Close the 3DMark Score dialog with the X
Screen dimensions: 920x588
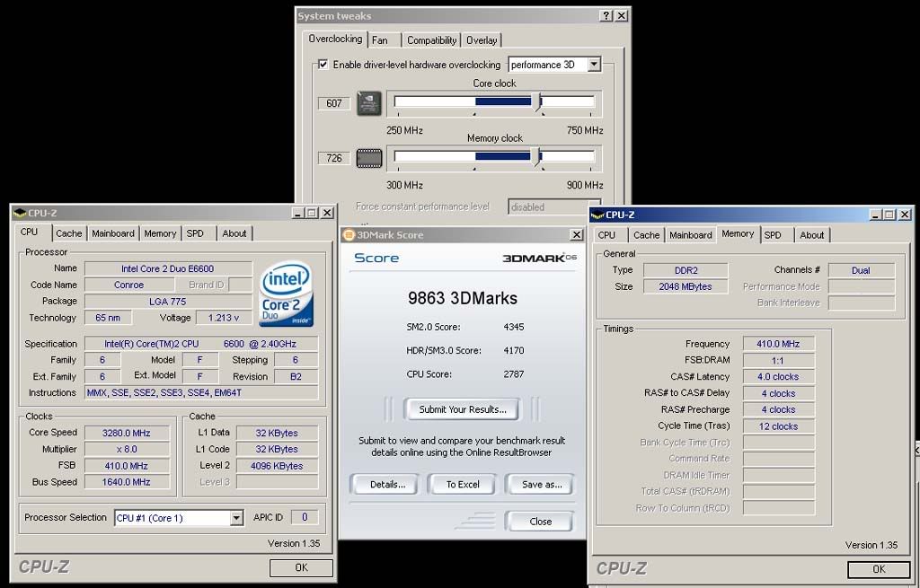[x=577, y=234]
